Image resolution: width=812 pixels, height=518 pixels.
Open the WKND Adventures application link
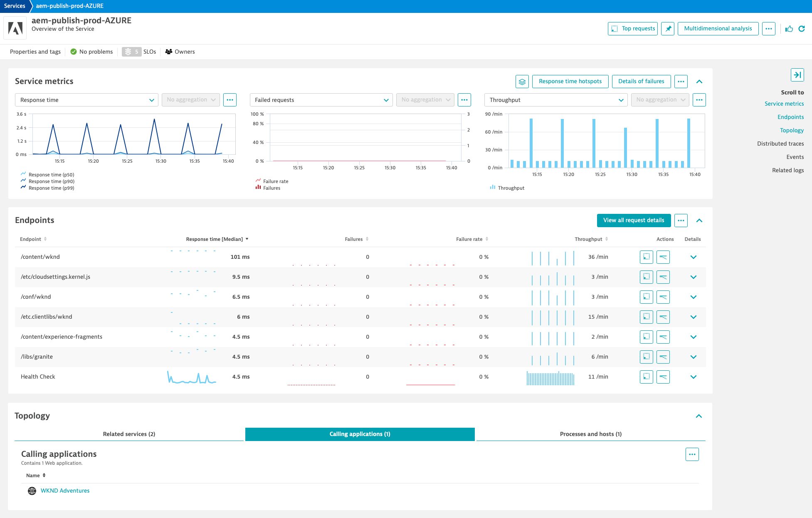tap(65, 491)
